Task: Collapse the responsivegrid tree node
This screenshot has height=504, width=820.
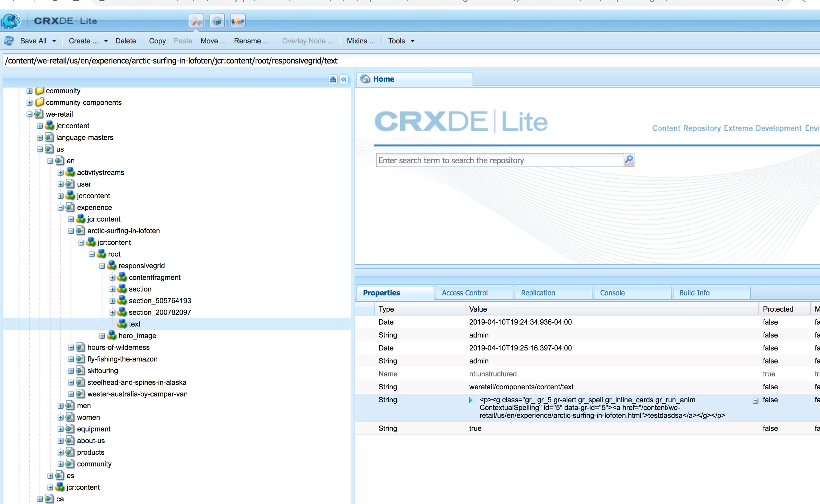Action: tap(102, 266)
